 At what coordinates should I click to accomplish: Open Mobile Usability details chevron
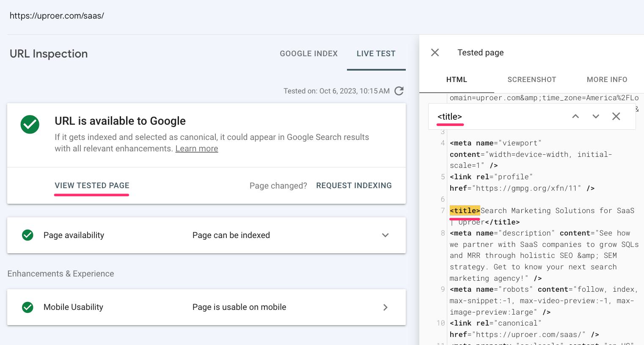pyautogui.click(x=385, y=307)
